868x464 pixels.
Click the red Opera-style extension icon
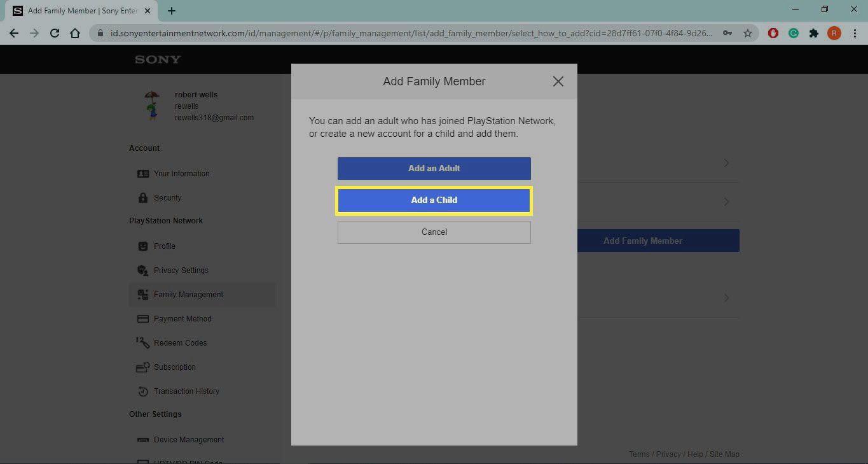773,33
